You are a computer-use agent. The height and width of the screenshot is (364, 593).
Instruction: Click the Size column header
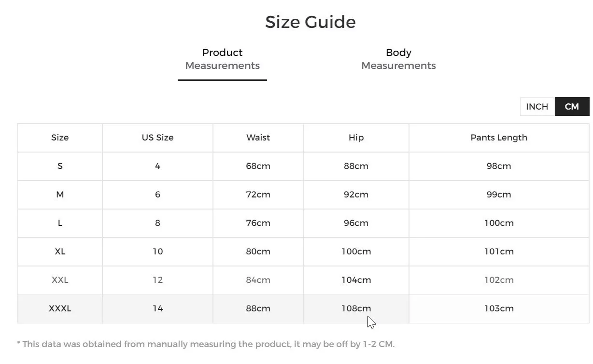click(x=60, y=138)
